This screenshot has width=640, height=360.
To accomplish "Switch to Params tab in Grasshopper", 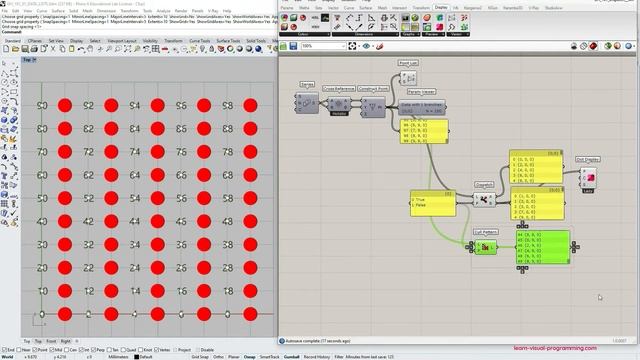I will point(287,8).
